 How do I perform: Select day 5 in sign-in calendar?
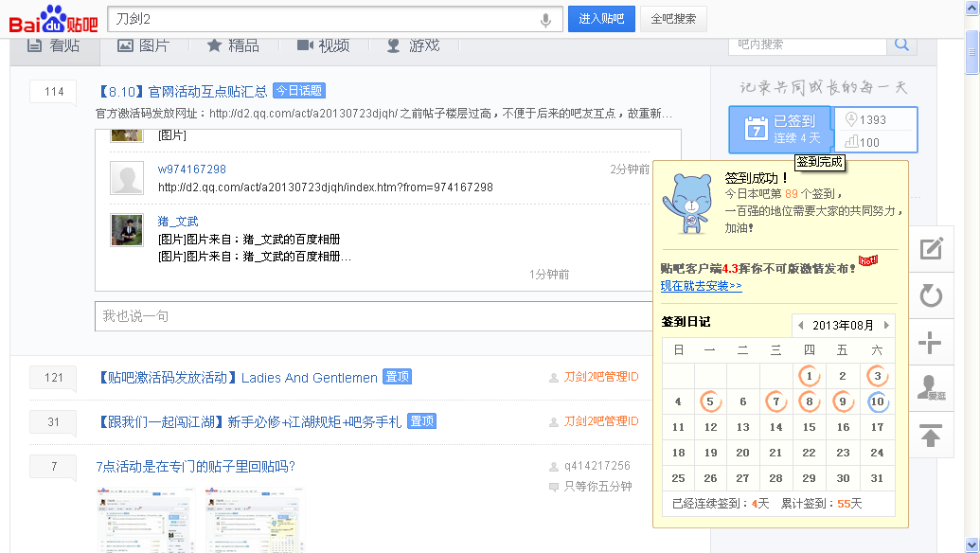click(x=710, y=401)
